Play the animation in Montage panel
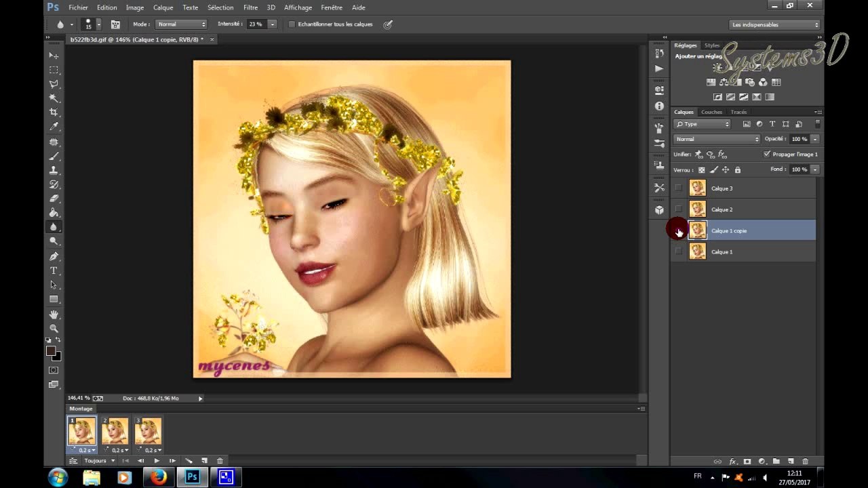This screenshot has width=868, height=488. pyautogui.click(x=157, y=461)
